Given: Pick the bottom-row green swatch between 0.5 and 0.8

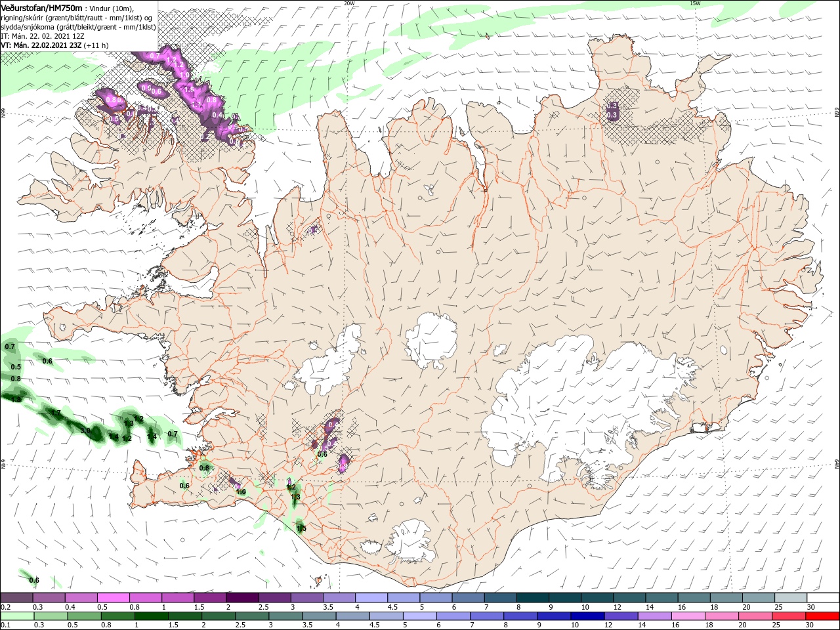Looking at the screenshot, I should (85, 616).
